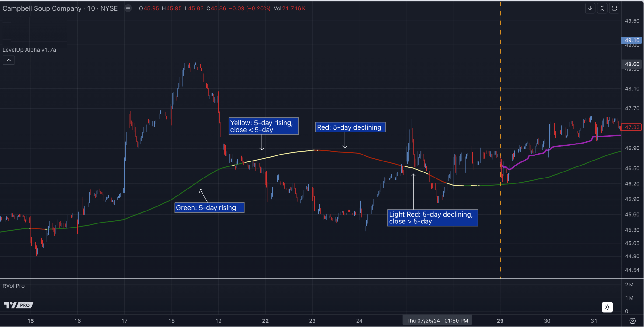This screenshot has height=327, width=644.
Task: Click the scroll to most recent bar icon
Action: click(607, 307)
